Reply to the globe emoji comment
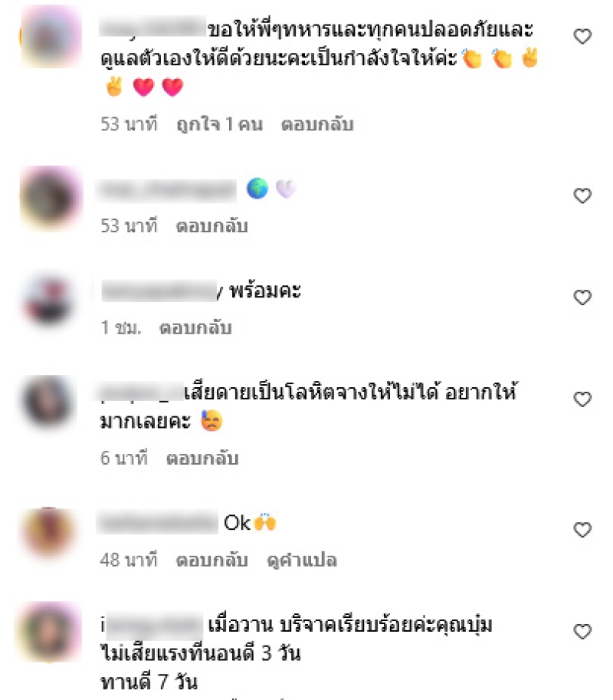Viewport: 613px width, 700px height. tap(212, 226)
